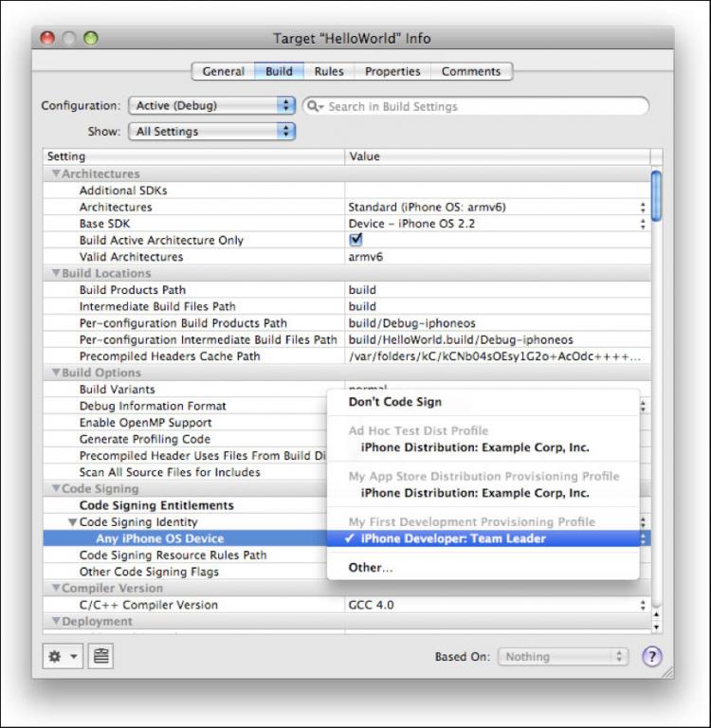Select Other Code Signing Flags row
Screen dimensions: 711x728
[x=185, y=572]
